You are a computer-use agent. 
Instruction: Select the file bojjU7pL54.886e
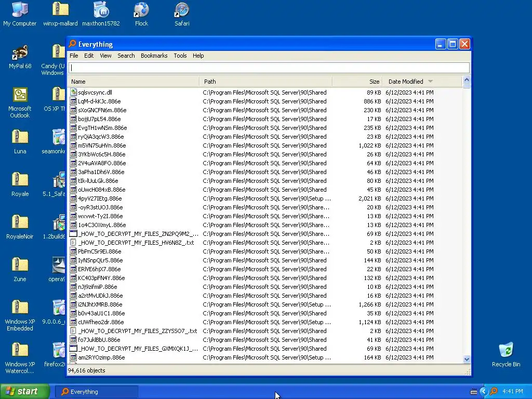[99, 119]
